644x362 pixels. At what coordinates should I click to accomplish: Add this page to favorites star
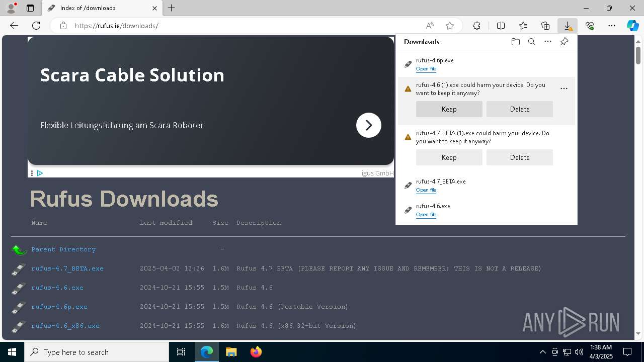450,26
